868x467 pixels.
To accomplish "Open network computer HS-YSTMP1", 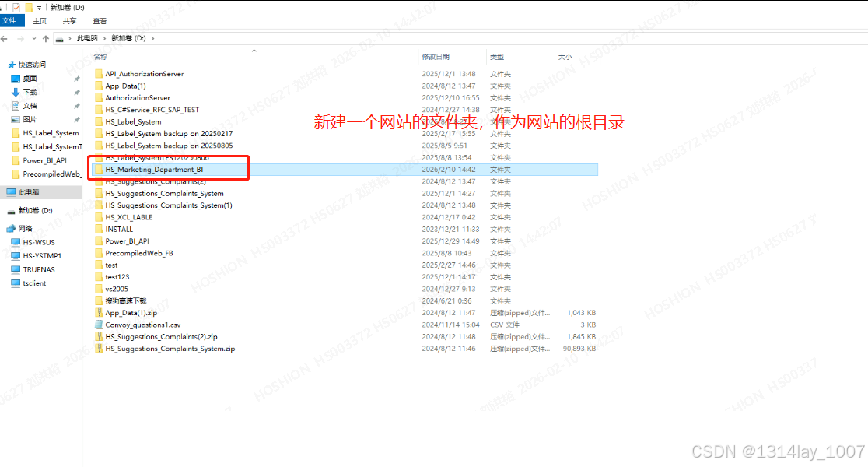I will 42,256.
